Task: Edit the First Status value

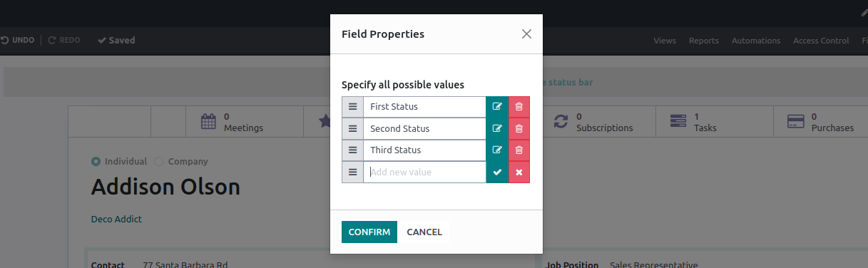Action: (x=497, y=107)
